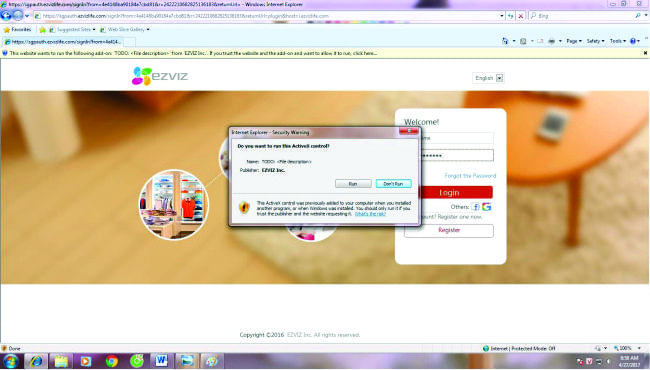Screen dimensions: 650x370
Task: Click the Print icon in command bar
Action: [551, 41]
